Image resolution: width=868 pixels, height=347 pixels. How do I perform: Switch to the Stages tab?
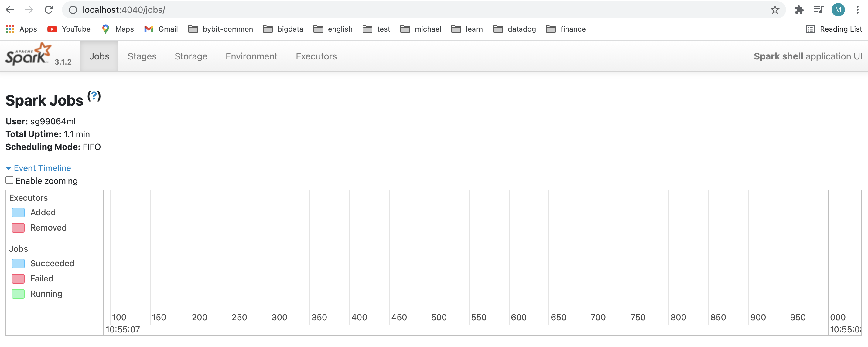(142, 56)
